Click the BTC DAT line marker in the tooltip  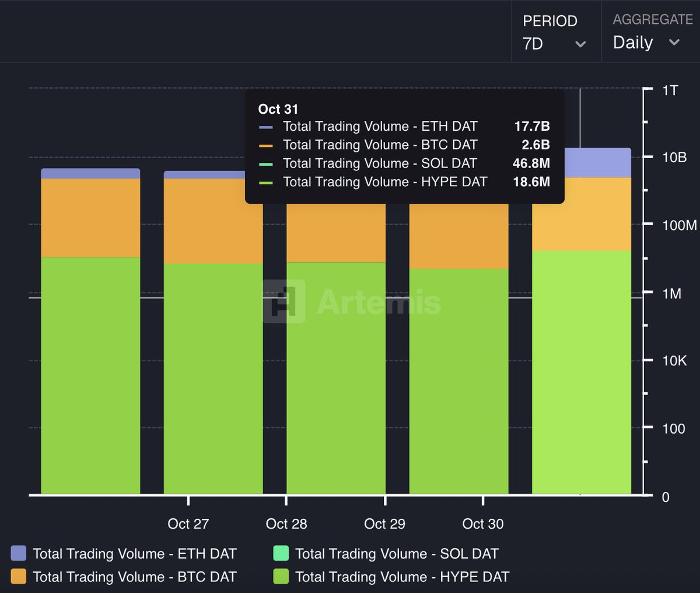click(266, 145)
